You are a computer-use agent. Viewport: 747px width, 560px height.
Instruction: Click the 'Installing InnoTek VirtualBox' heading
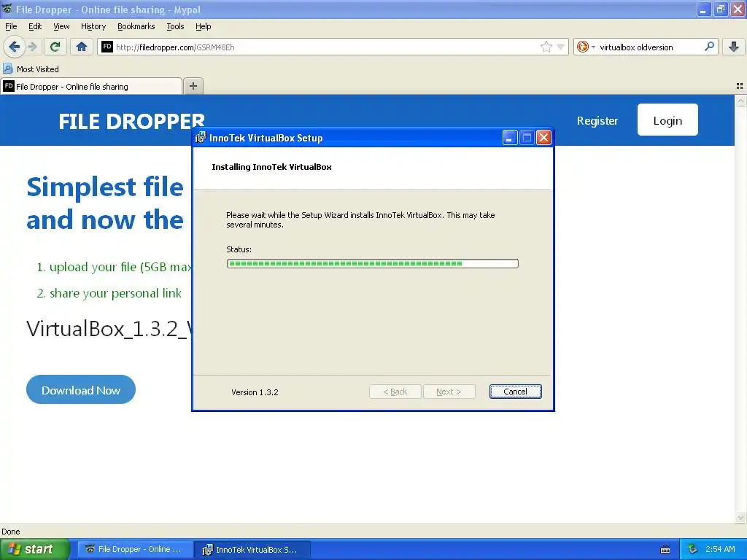click(x=271, y=167)
